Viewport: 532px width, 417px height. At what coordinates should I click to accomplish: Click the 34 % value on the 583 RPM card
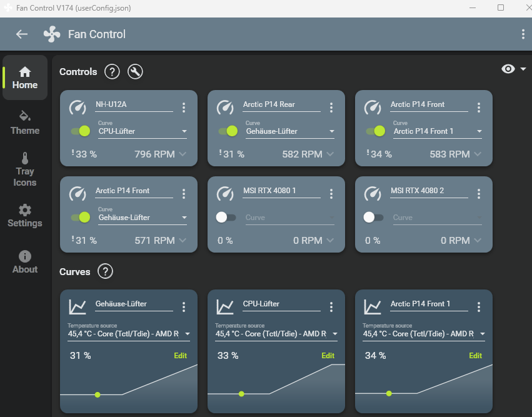coord(381,154)
